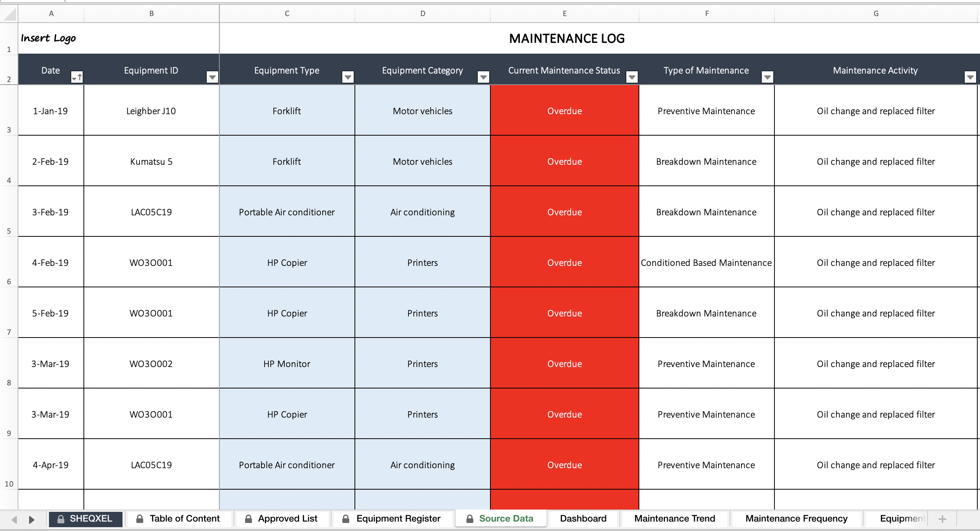This screenshot has height=531, width=980.
Task: Select Forklift cell in Leighber J10 row
Action: tap(287, 111)
